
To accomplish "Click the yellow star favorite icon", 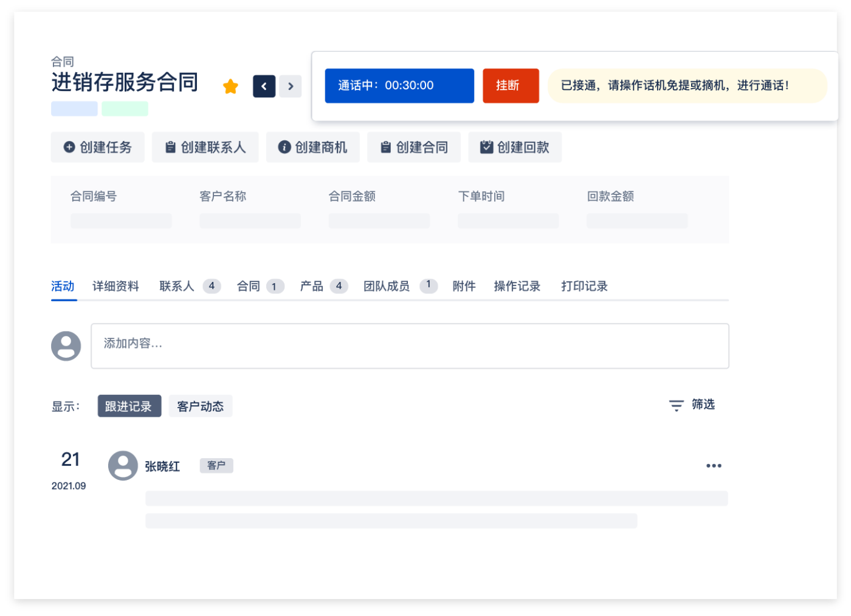I will (230, 86).
